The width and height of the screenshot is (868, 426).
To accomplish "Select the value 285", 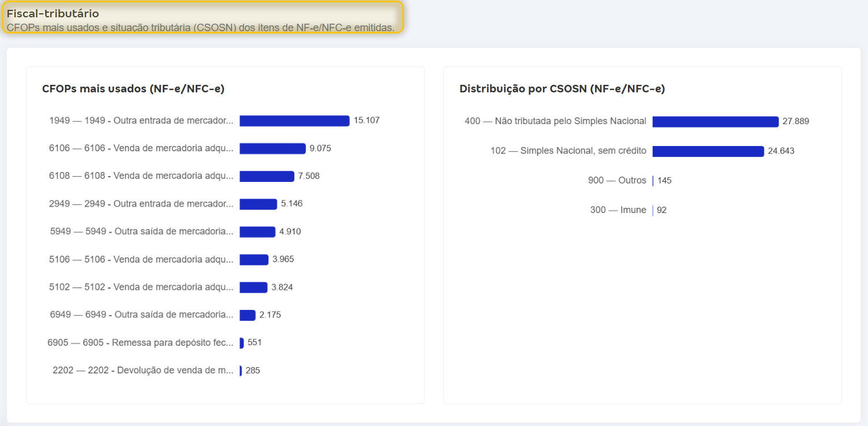I will pos(253,370).
